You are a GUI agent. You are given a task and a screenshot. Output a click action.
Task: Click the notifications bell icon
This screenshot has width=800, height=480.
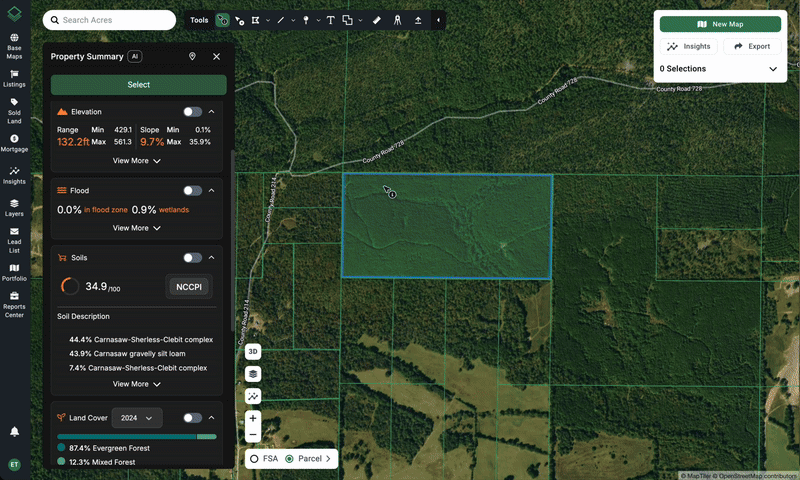click(x=14, y=432)
